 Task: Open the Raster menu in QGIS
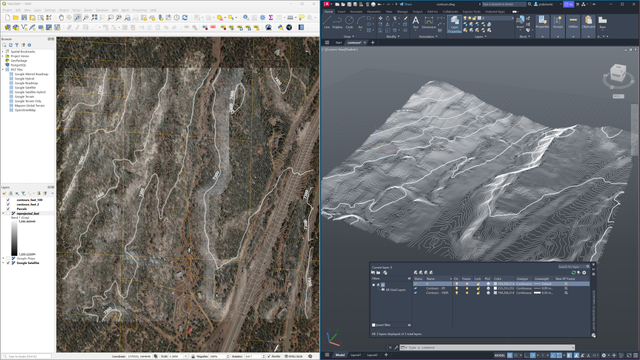pos(88,10)
